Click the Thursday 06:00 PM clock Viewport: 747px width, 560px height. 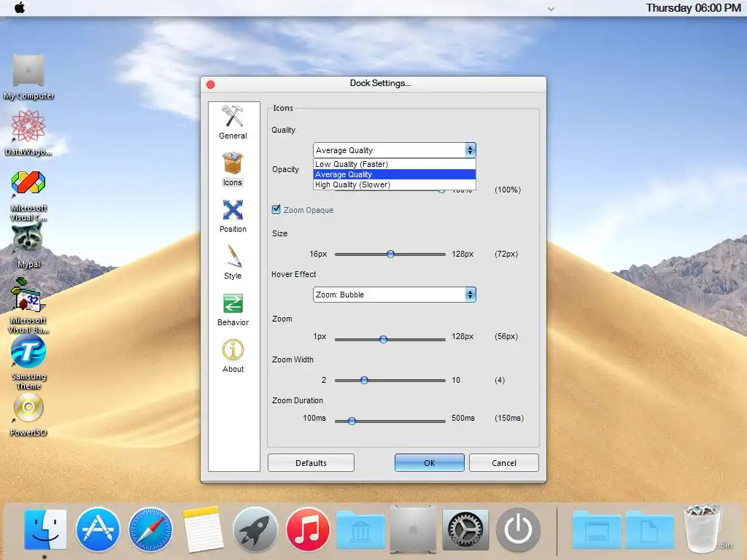693,8
